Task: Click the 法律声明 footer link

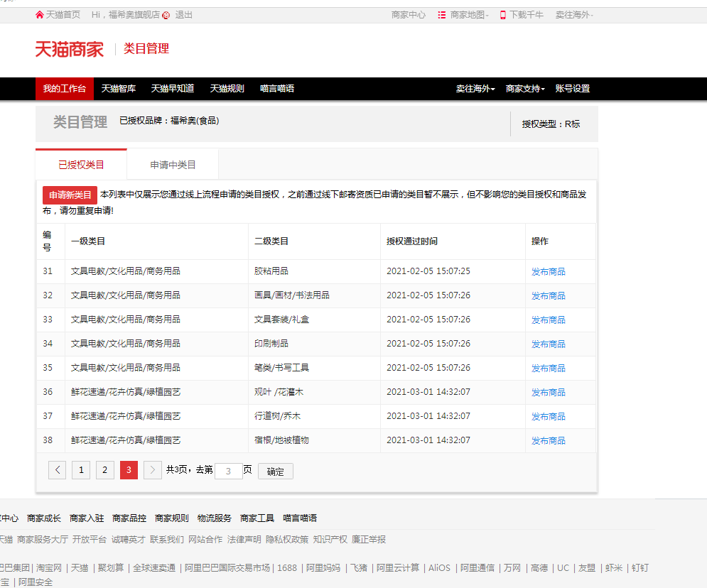Action: 244,539
